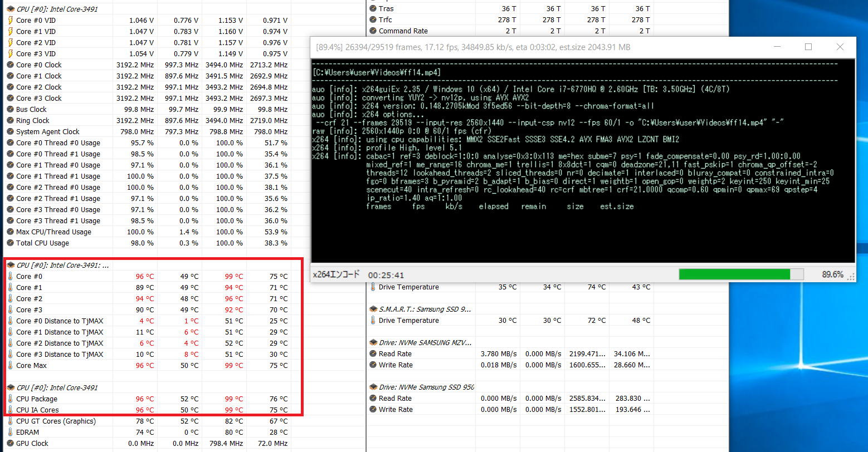
Task: Click the elapsed time 00:25:41 in status bar
Action: (386, 275)
